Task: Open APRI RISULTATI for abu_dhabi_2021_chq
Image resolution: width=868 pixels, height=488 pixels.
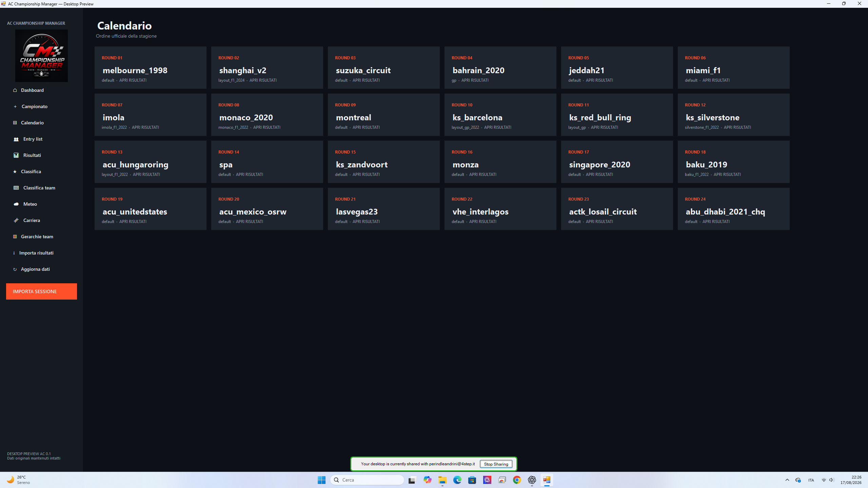Action: (x=716, y=222)
